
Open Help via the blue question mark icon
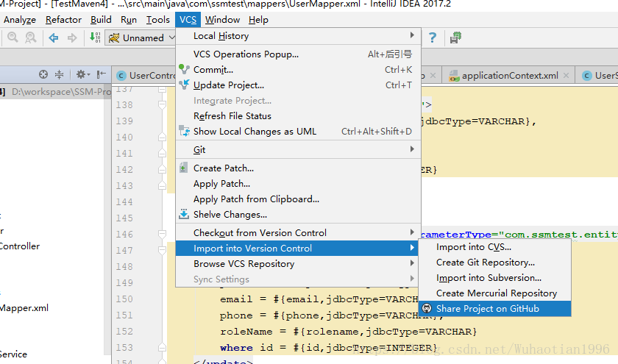433,38
